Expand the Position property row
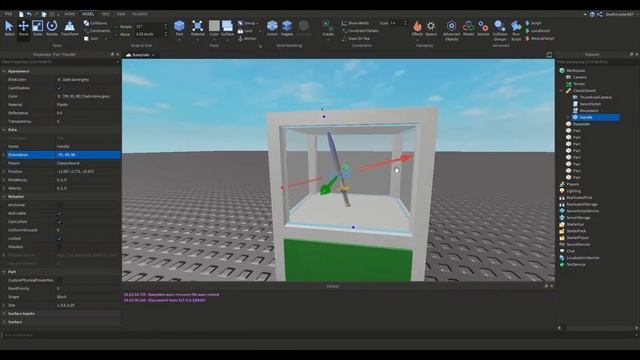640x360 pixels. pyautogui.click(x=4, y=172)
